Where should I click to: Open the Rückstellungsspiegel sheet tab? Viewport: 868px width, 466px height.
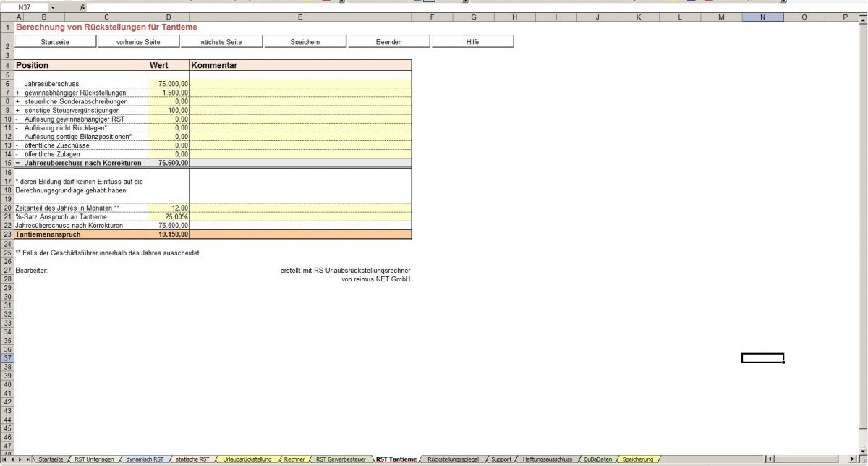click(x=453, y=459)
